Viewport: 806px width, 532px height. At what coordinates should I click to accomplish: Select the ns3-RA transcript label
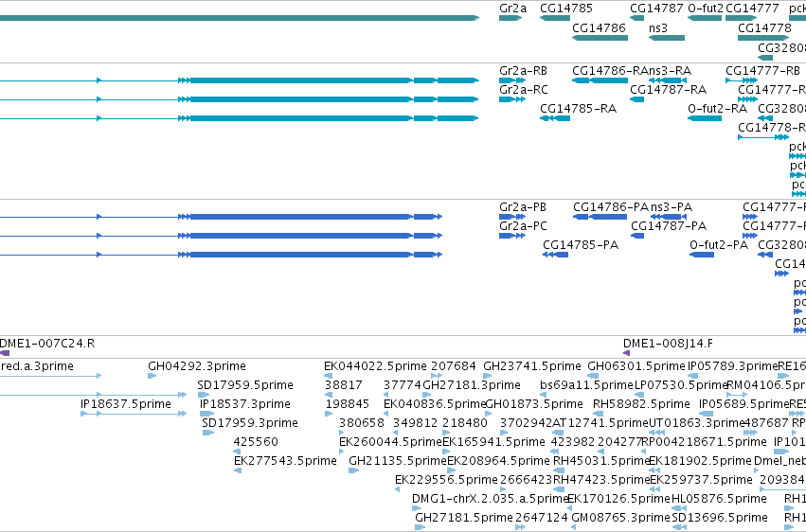670,70
